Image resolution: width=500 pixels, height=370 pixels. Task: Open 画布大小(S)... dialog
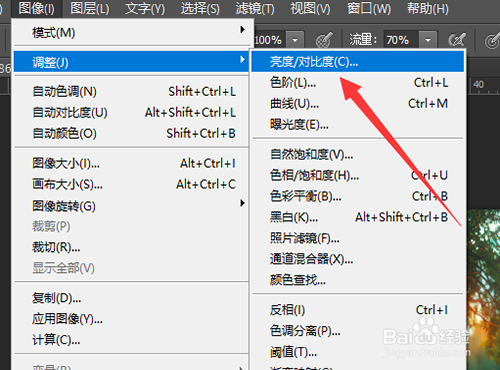pyautogui.click(x=132, y=184)
